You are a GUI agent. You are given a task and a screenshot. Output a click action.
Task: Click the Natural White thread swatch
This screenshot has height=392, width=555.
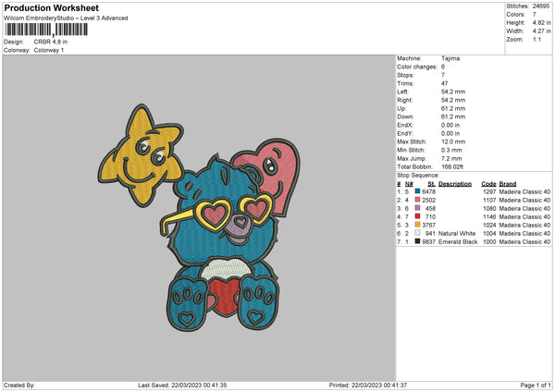418,233
